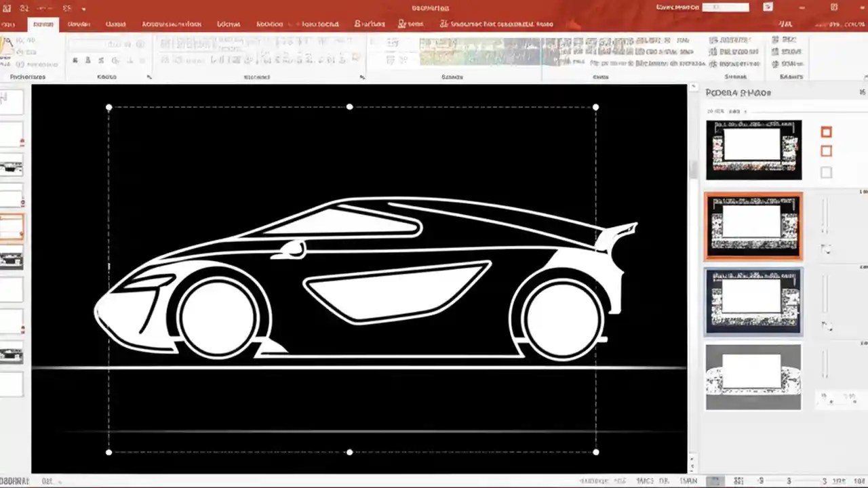Check the third gray checkbox in the Design panel
Image resolution: width=868 pixels, height=488 pixels.
click(826, 173)
